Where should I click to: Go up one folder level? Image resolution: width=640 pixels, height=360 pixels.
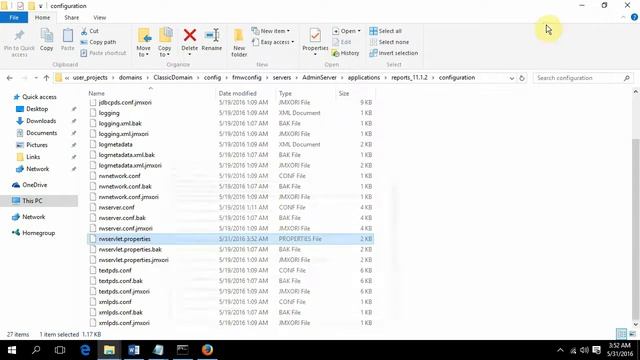click(x=46, y=78)
